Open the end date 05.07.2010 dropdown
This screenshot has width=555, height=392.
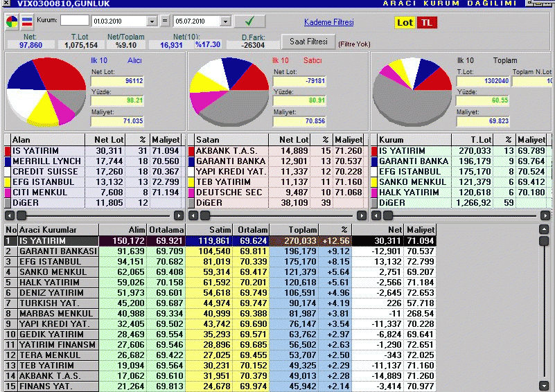tap(225, 21)
